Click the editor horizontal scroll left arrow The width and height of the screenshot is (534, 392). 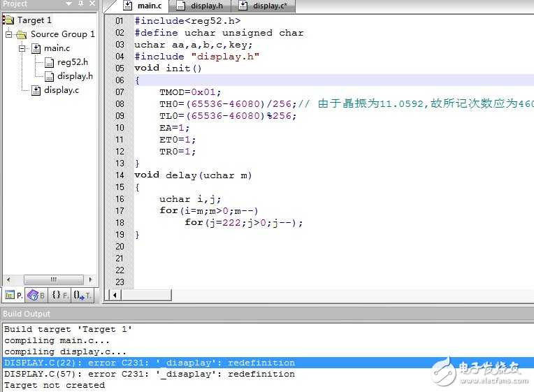point(115,295)
